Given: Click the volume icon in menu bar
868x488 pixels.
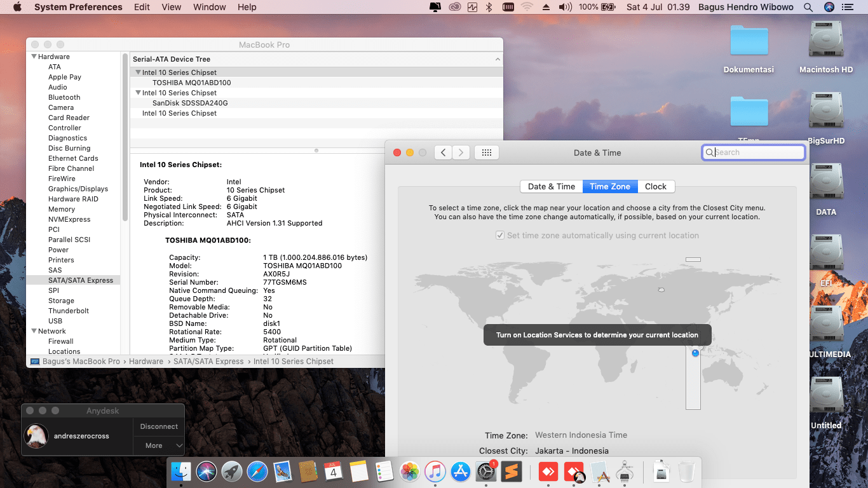Looking at the screenshot, I should (565, 7).
